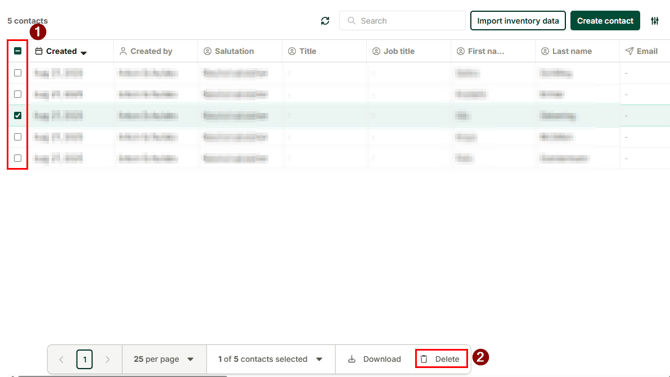This screenshot has width=670, height=377.
Task: Check the fourth contact row checkbox
Action: click(18, 137)
